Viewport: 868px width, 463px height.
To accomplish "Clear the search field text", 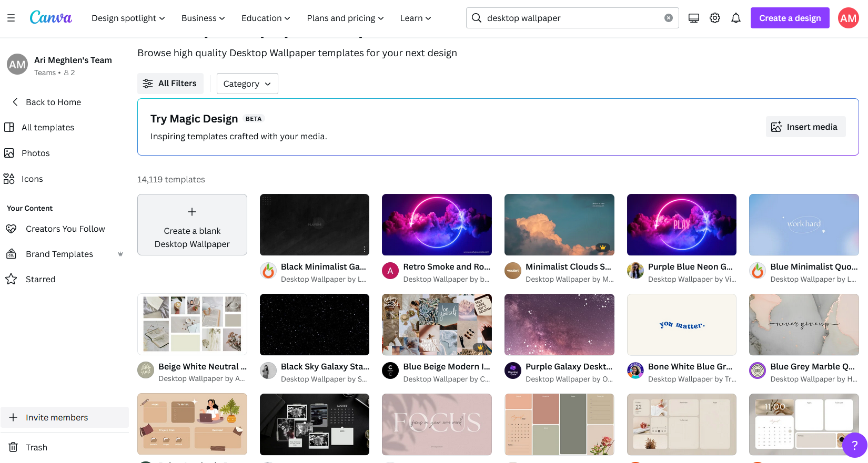I will coord(668,18).
